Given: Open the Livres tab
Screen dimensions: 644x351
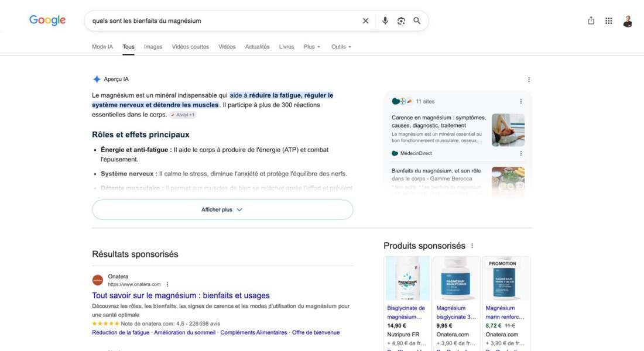Looking at the screenshot, I should tap(286, 47).
